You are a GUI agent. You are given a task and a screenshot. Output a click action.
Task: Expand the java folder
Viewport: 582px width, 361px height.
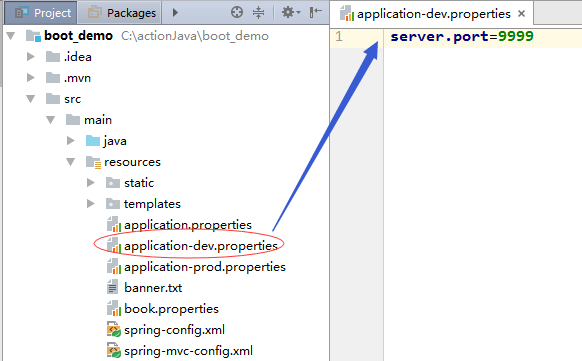(71, 141)
